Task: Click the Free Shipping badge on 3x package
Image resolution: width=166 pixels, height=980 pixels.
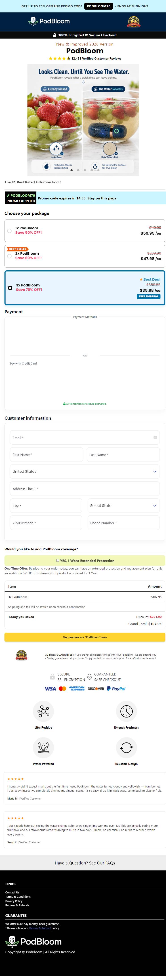Action: click(149, 296)
